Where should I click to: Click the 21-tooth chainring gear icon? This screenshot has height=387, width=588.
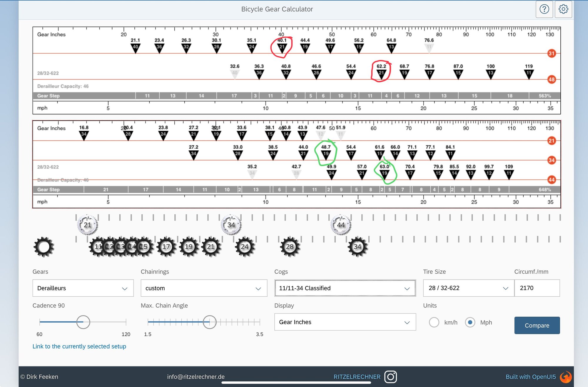87,225
